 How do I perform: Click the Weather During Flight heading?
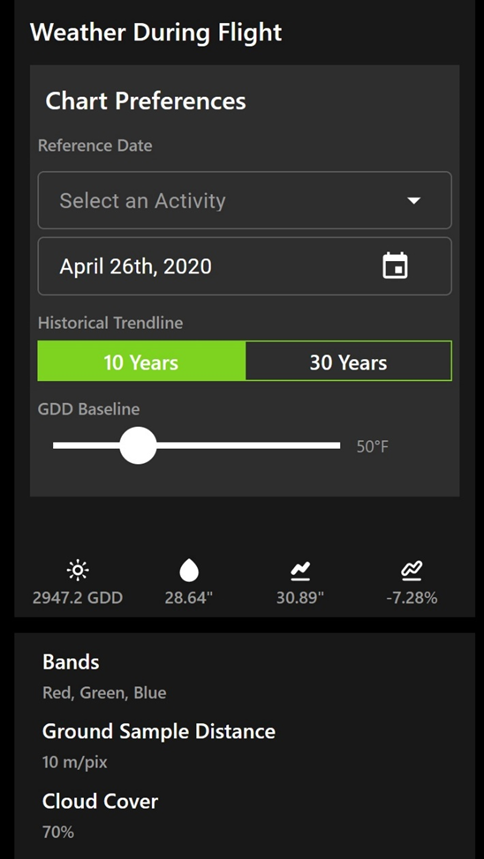(156, 32)
